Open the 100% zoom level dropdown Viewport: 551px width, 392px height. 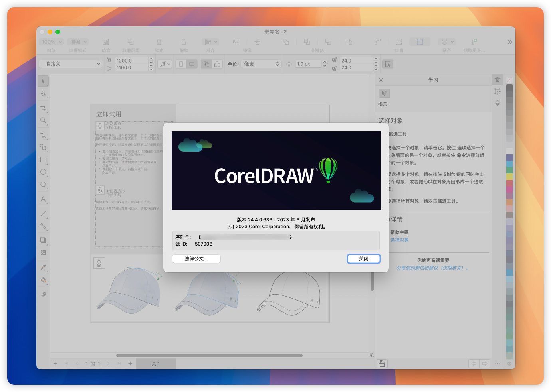coord(52,42)
